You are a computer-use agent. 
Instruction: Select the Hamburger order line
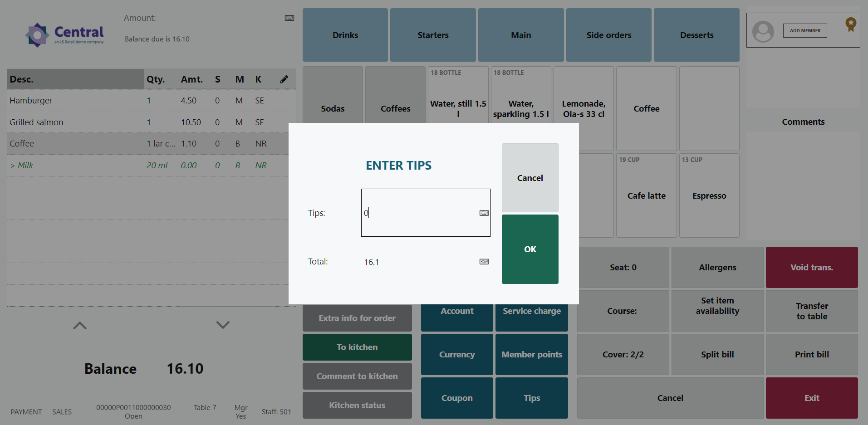pos(152,100)
